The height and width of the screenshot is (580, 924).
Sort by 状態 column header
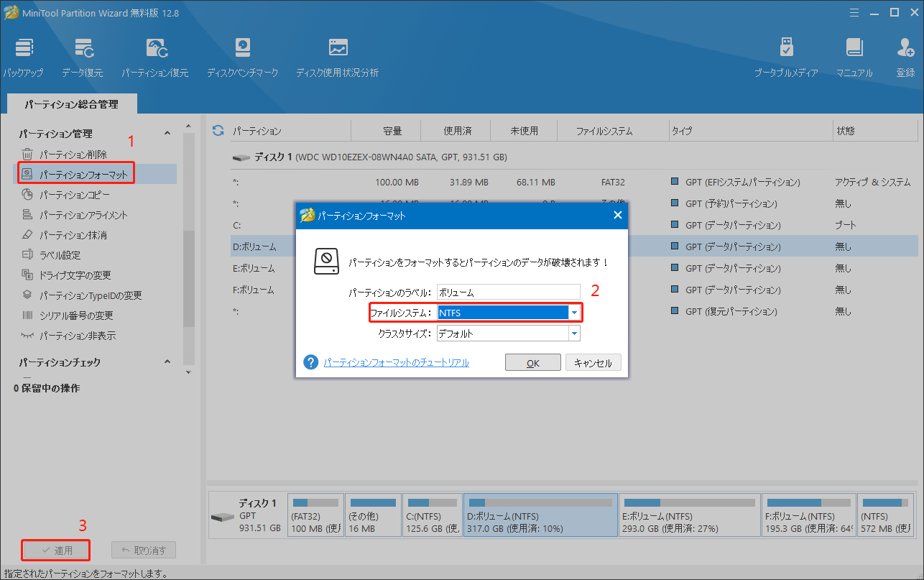pyautogui.click(x=874, y=131)
